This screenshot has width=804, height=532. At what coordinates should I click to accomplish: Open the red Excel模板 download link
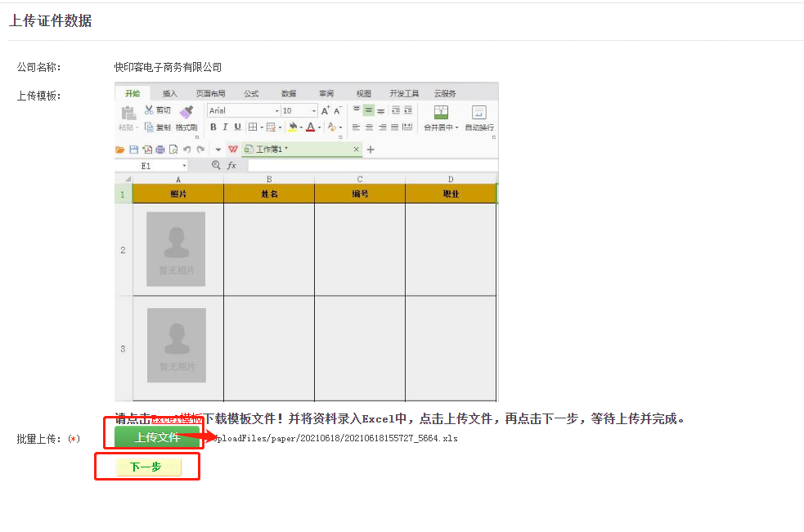[x=175, y=419]
